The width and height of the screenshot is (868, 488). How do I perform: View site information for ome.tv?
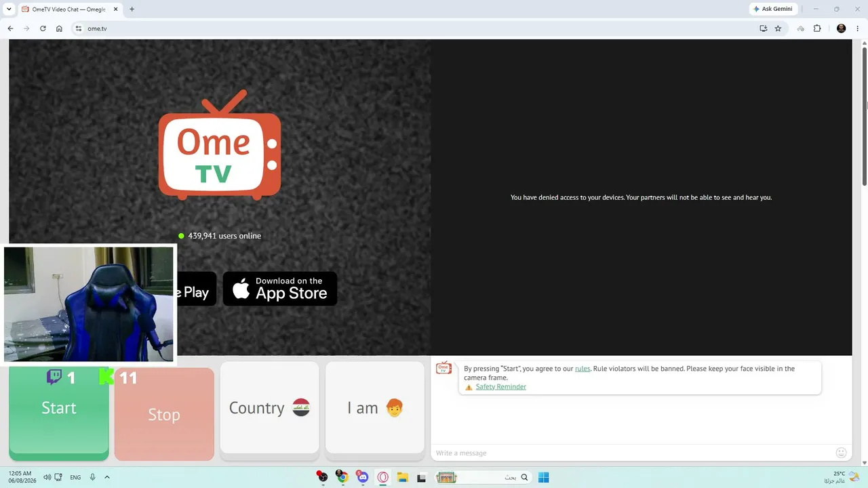pyautogui.click(x=79, y=28)
